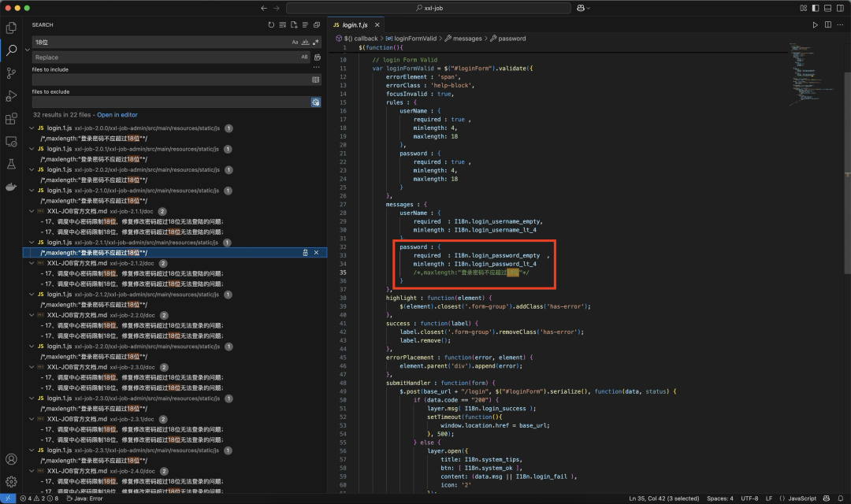Click Open in editor link
The width and height of the screenshot is (851, 504).
117,115
